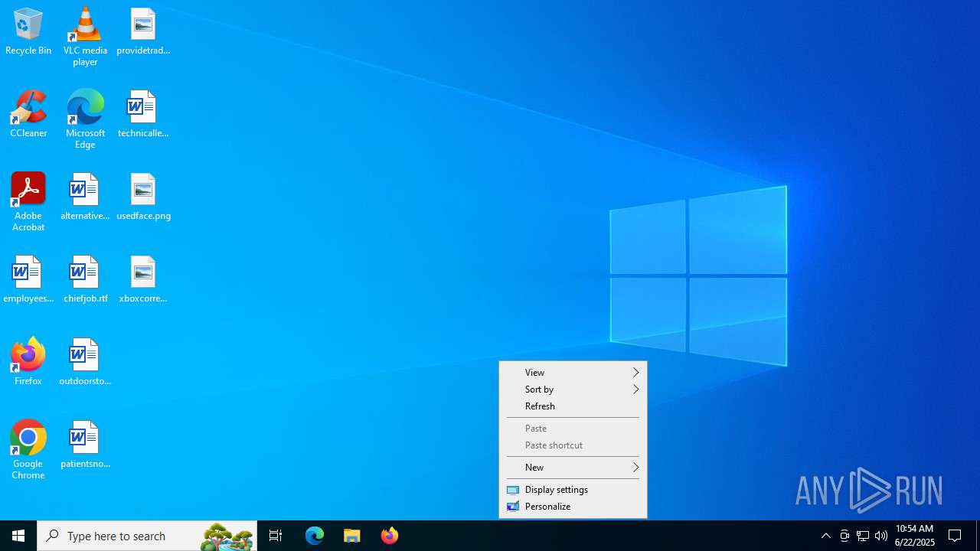Select the Google Chrome desktop shortcut
The image size is (980, 551).
[28, 450]
